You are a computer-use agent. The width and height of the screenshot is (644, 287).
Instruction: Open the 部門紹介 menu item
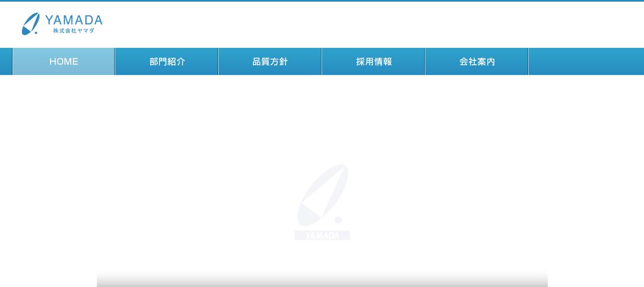(x=167, y=61)
